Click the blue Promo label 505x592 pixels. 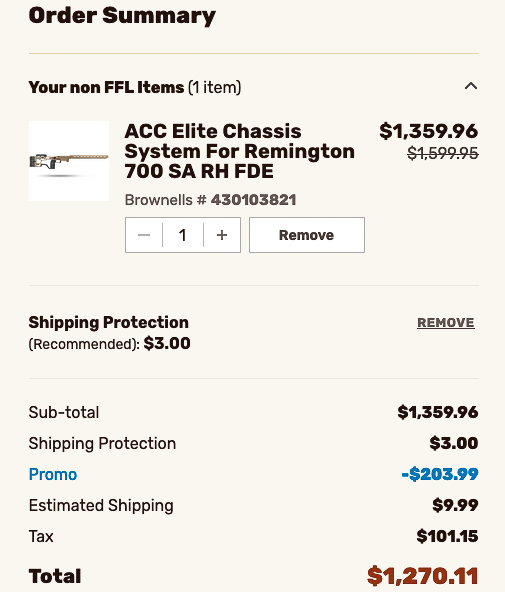pos(53,474)
